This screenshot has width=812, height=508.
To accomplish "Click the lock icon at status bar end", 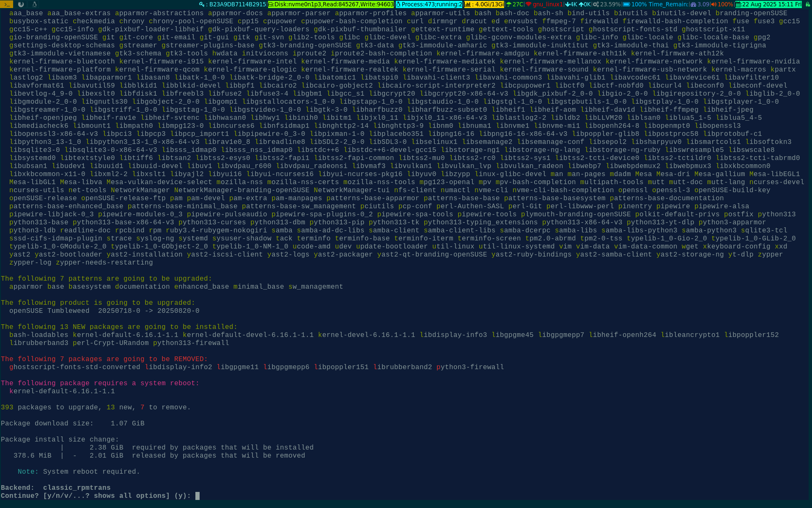I will click(x=807, y=4).
